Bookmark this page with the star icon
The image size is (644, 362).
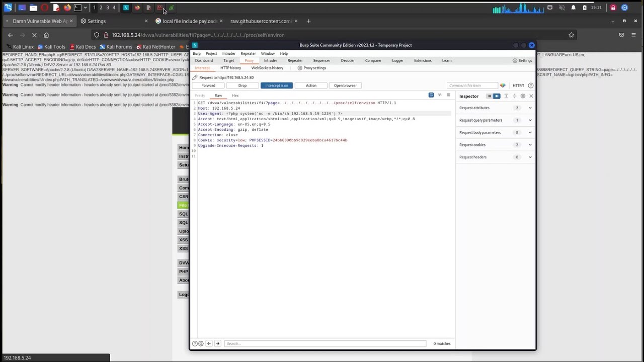(571, 35)
